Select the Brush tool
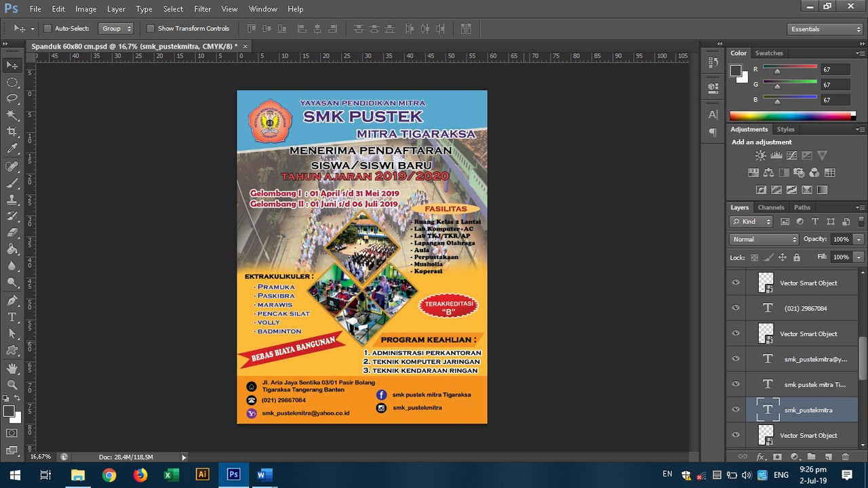 12,183
